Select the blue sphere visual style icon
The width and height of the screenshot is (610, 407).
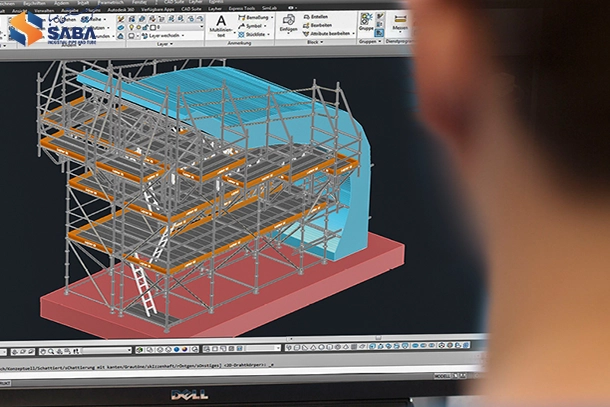[176, 349]
